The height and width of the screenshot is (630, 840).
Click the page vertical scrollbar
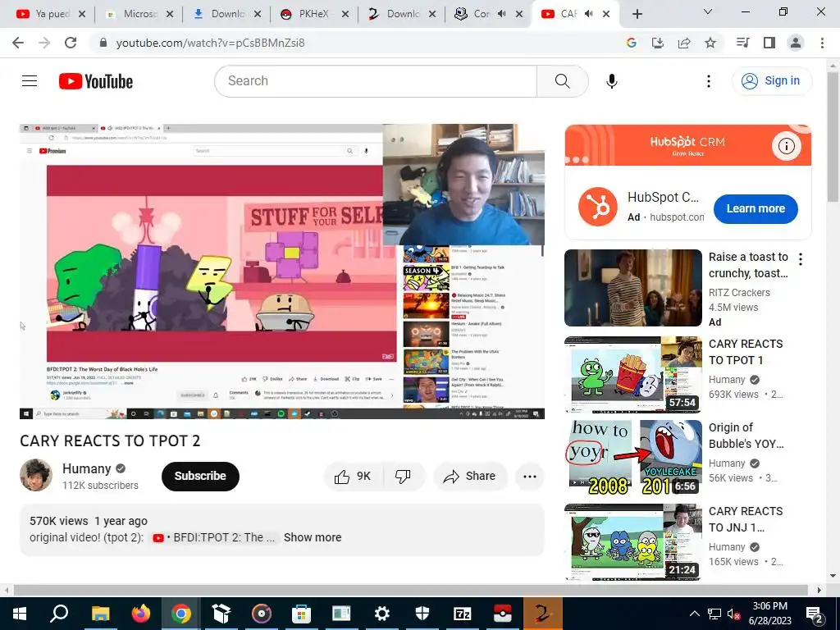tap(833, 137)
